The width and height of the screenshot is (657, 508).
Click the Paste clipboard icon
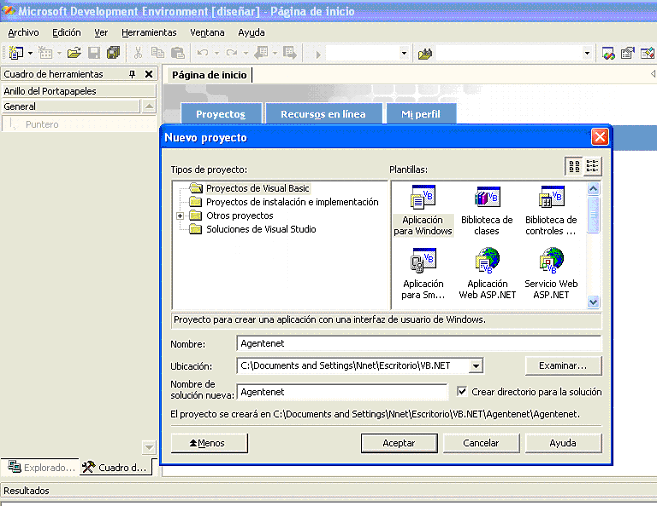[x=178, y=53]
